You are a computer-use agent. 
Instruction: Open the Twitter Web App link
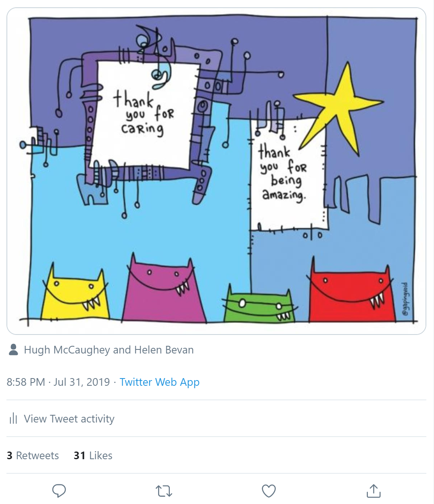coord(159,382)
